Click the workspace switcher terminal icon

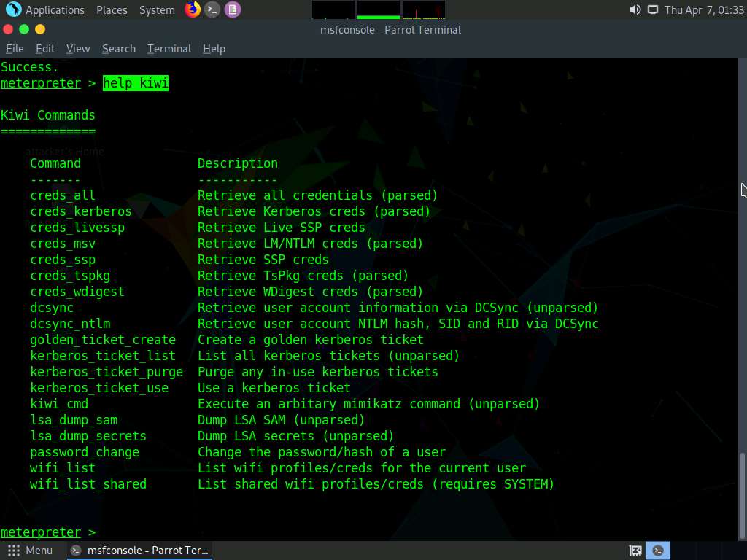click(x=658, y=551)
